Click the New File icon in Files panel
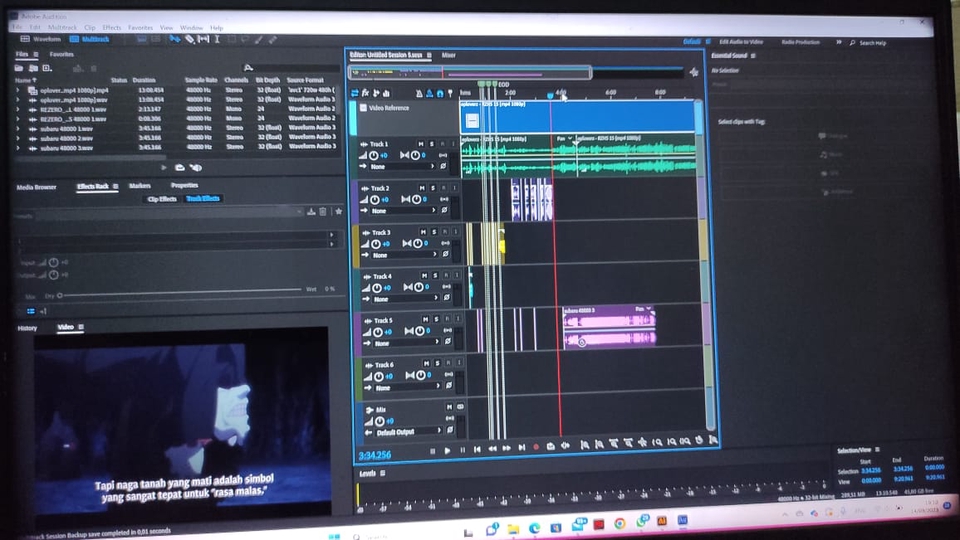Viewport: 960px width, 540px height. tap(47, 69)
